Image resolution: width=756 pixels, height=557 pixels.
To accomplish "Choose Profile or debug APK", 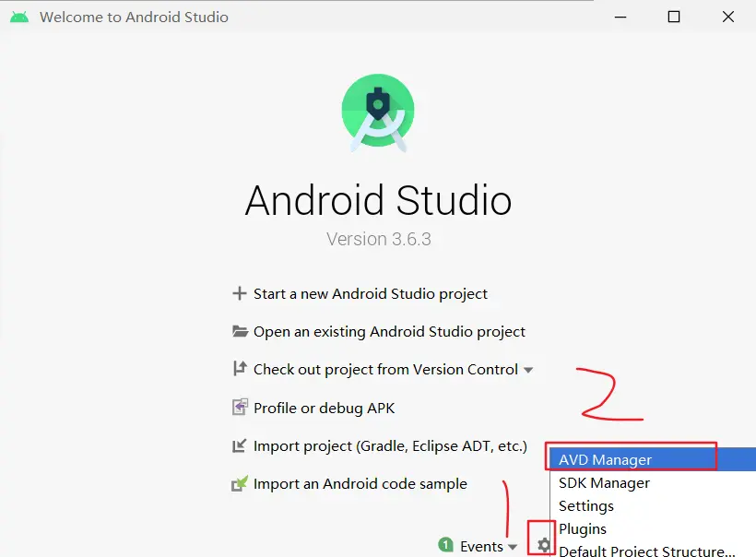I will coord(324,408).
